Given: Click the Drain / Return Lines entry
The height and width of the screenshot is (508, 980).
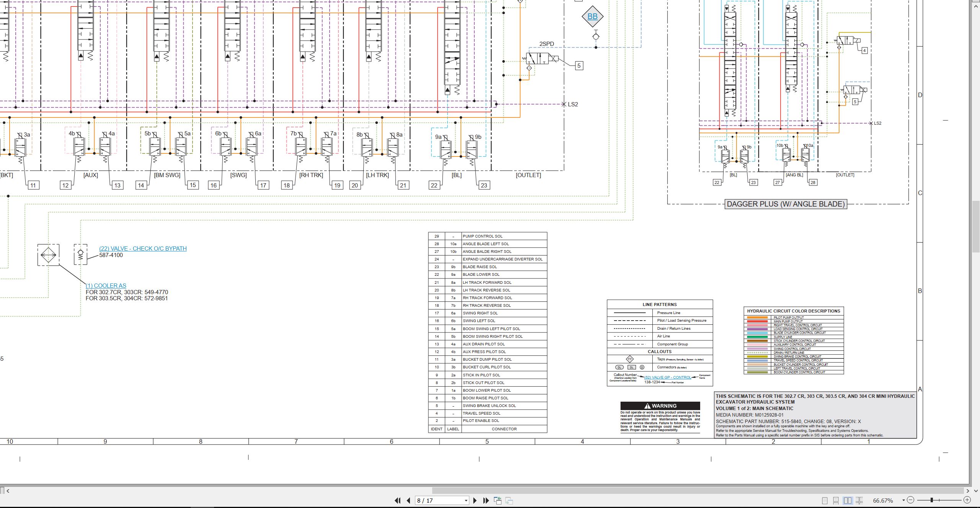Looking at the screenshot, I should point(674,328).
